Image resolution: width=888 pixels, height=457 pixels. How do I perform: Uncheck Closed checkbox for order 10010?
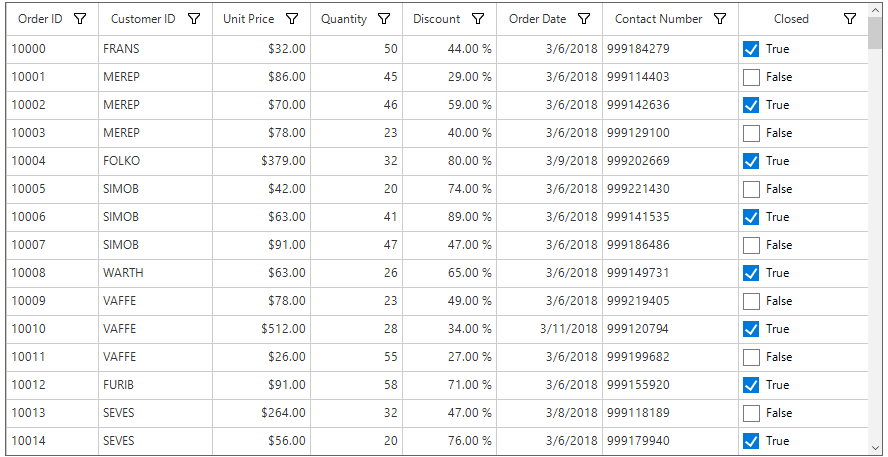pyautogui.click(x=751, y=330)
